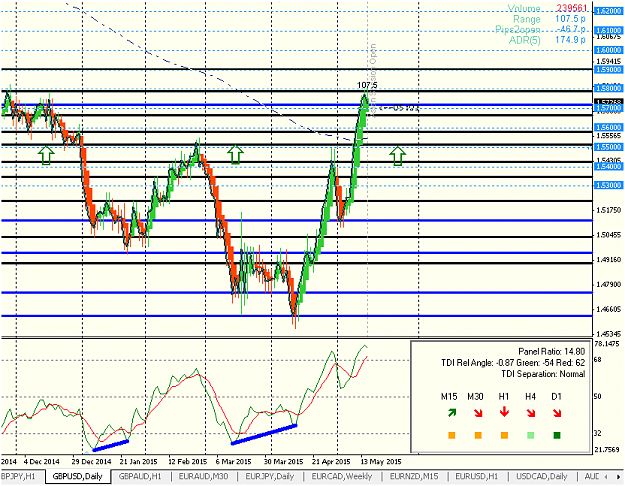Click the green up-right arrow under M15
Image resolution: width=625 pixels, height=486 pixels.
coord(452,413)
